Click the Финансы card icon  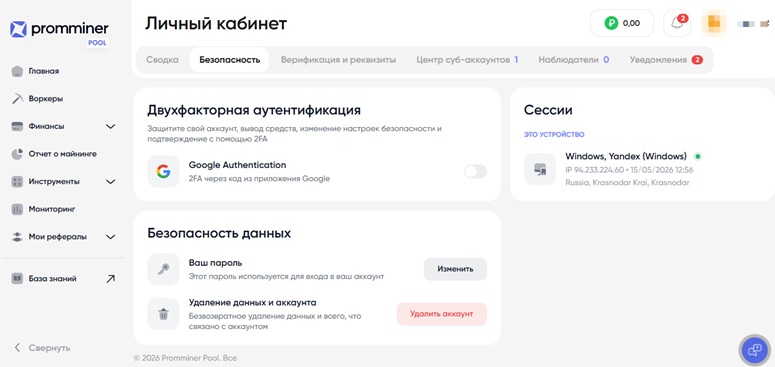(17, 126)
